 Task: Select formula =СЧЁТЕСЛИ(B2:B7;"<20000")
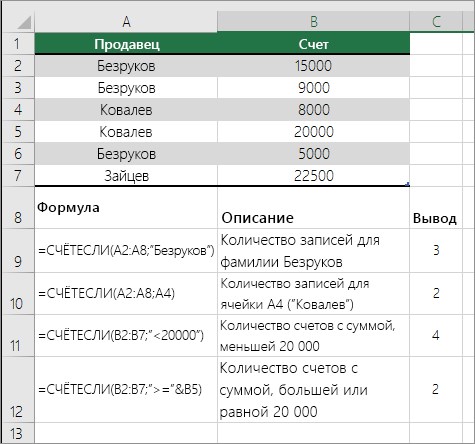pyautogui.click(x=126, y=336)
